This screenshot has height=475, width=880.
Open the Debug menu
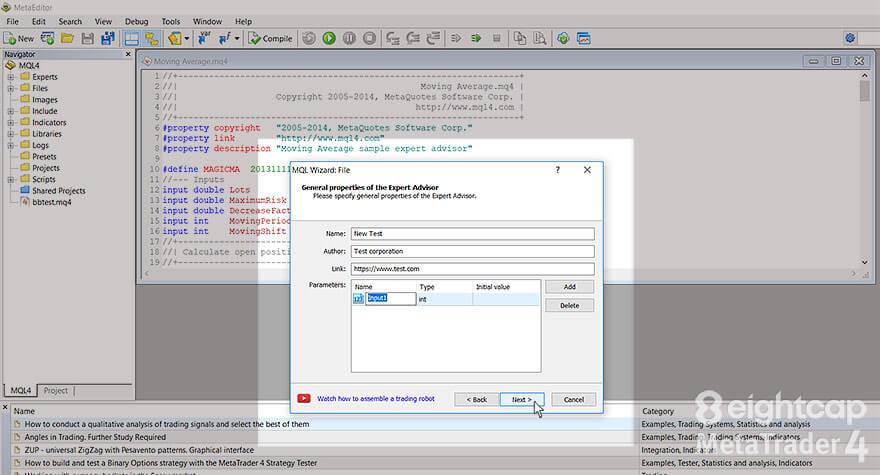point(136,21)
